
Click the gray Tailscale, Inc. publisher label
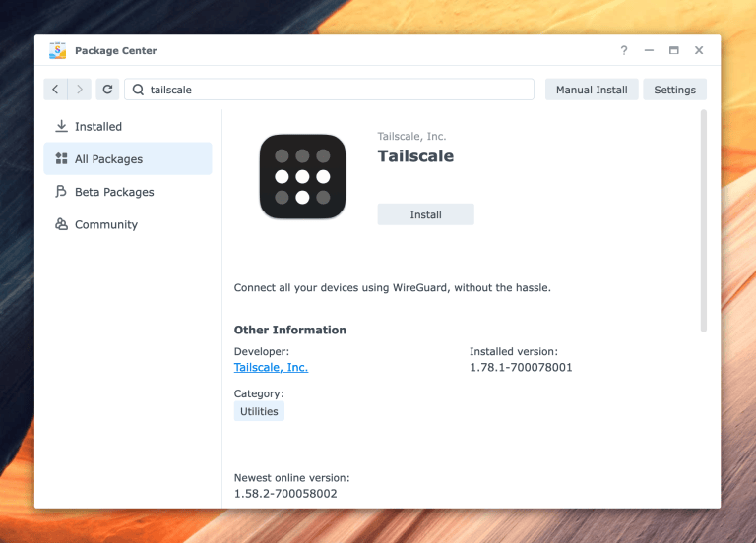411,137
